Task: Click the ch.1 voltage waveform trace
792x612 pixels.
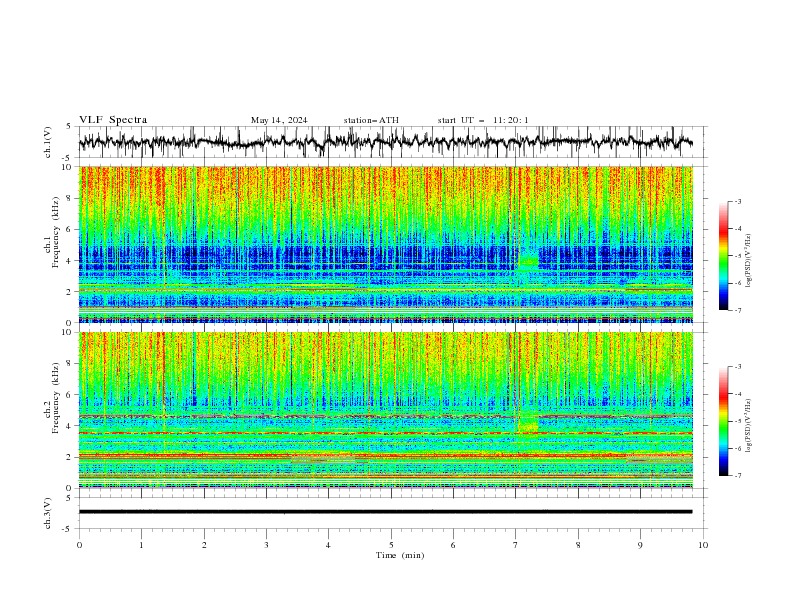Action: (385, 142)
